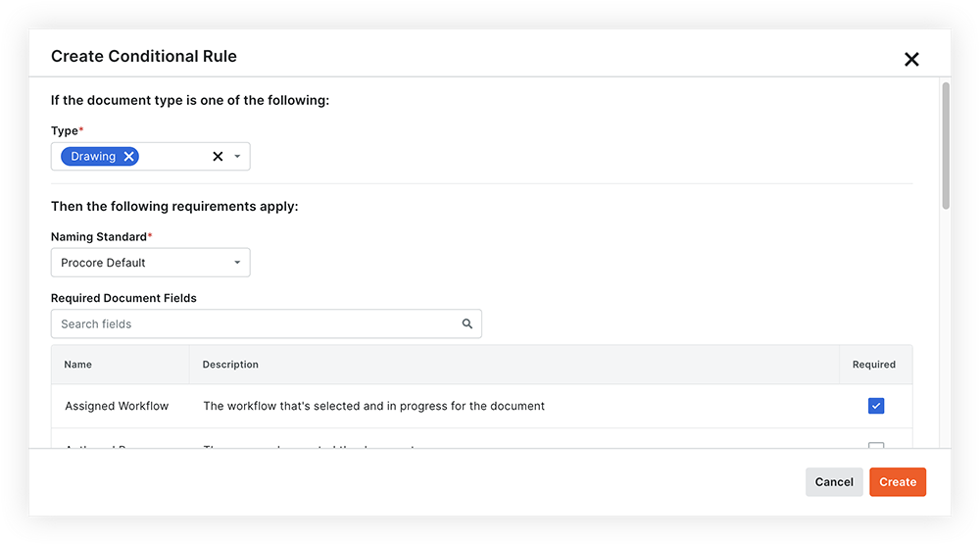Click the magnifying glass search icon
The image size is (980, 545).
coord(467,324)
